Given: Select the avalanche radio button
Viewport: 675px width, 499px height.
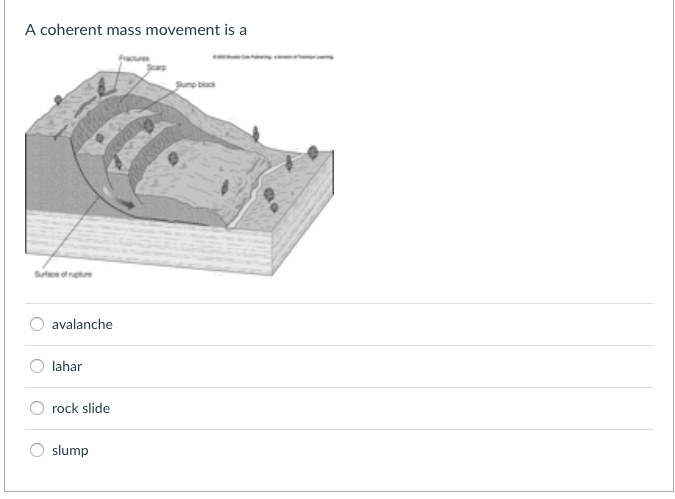Looking at the screenshot, I should (37, 324).
